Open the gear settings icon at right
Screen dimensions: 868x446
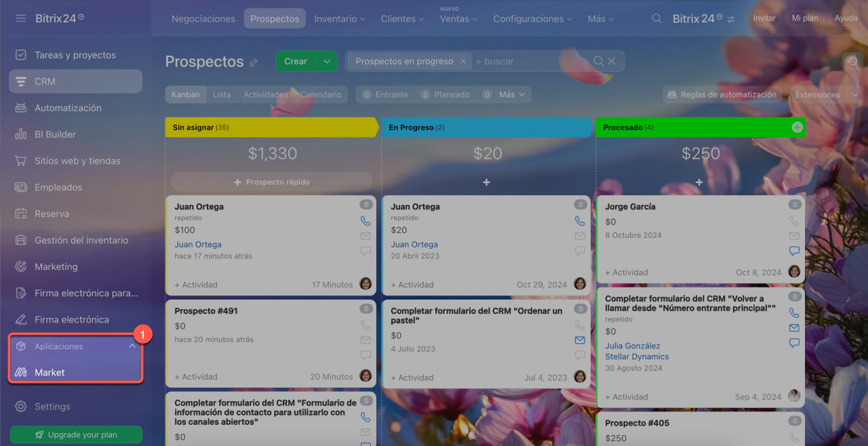[x=853, y=61]
